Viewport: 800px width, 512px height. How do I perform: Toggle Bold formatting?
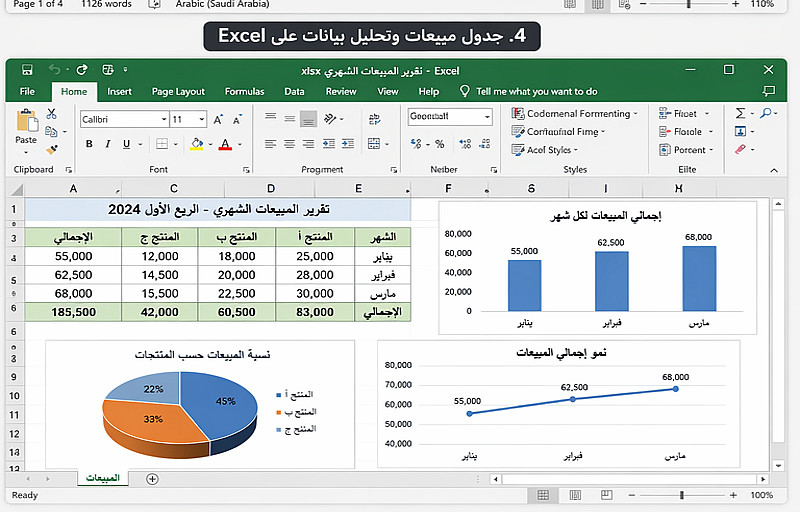[x=89, y=144]
